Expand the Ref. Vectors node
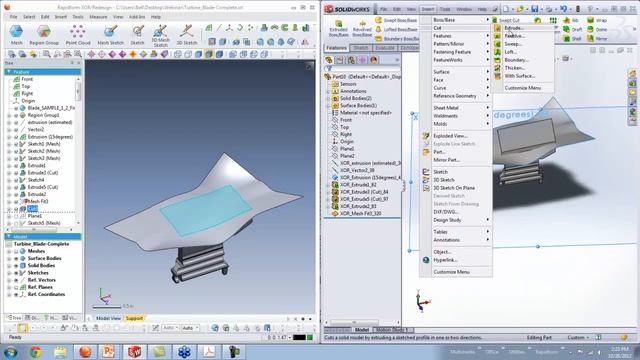The width and height of the screenshot is (640, 360). 9,280
